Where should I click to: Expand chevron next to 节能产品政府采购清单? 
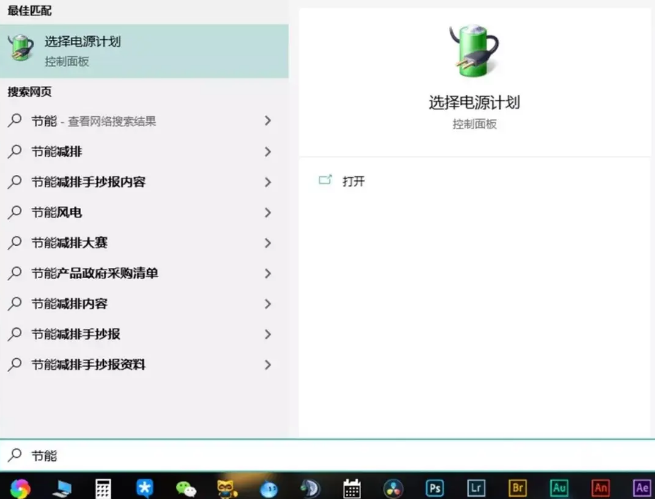tap(268, 273)
